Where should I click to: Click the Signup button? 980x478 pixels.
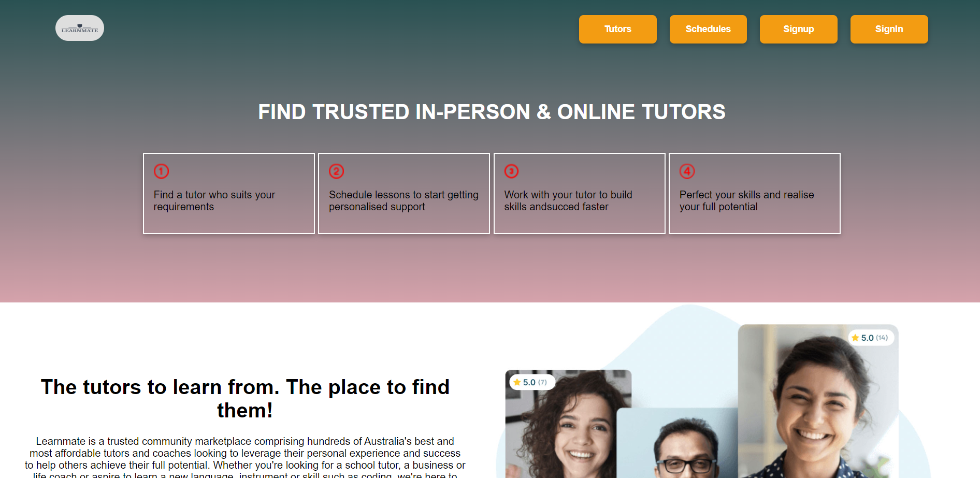coord(798,29)
